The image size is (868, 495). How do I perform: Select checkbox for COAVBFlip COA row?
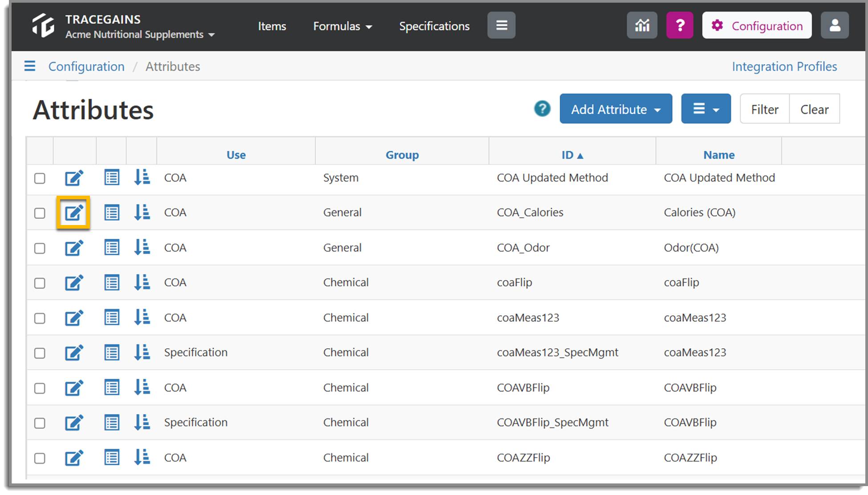tap(40, 388)
